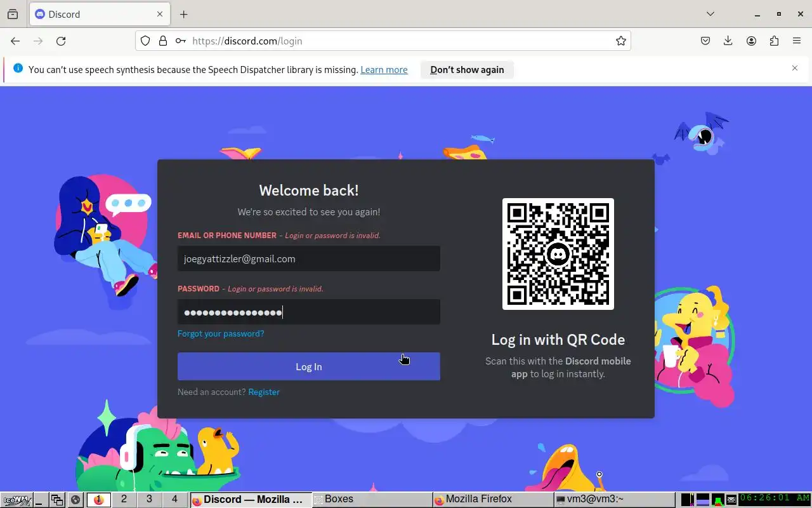
Task: Switch to workspace 4
Action: click(174, 500)
